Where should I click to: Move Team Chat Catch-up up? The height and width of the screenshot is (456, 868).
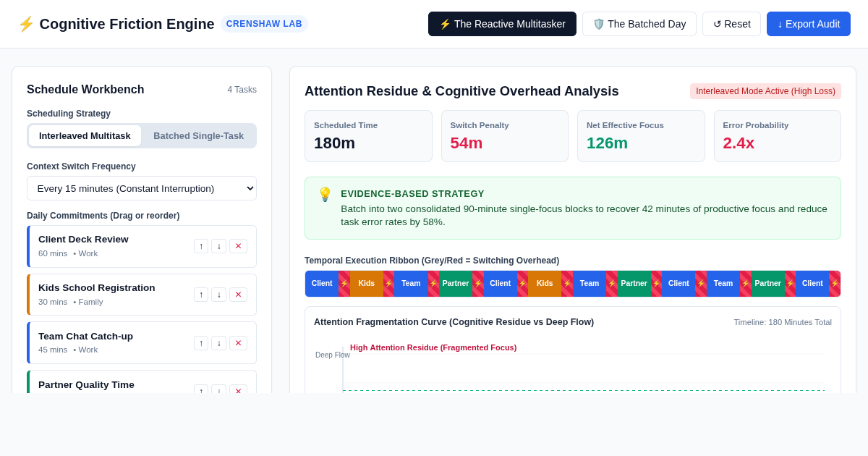tap(201, 343)
